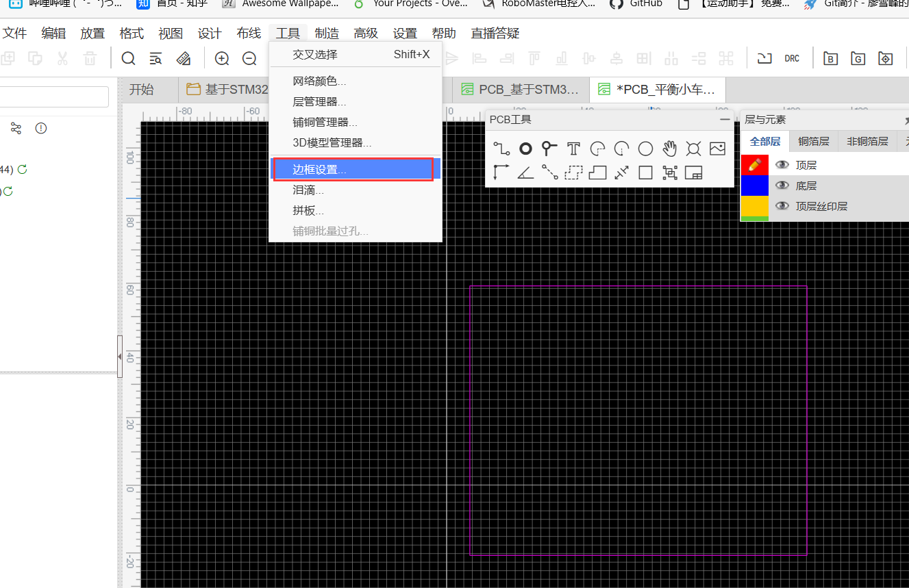Image resolution: width=909 pixels, height=588 pixels.
Task: Click the ruler-and-pencil toolbar icon
Action: [x=183, y=58]
